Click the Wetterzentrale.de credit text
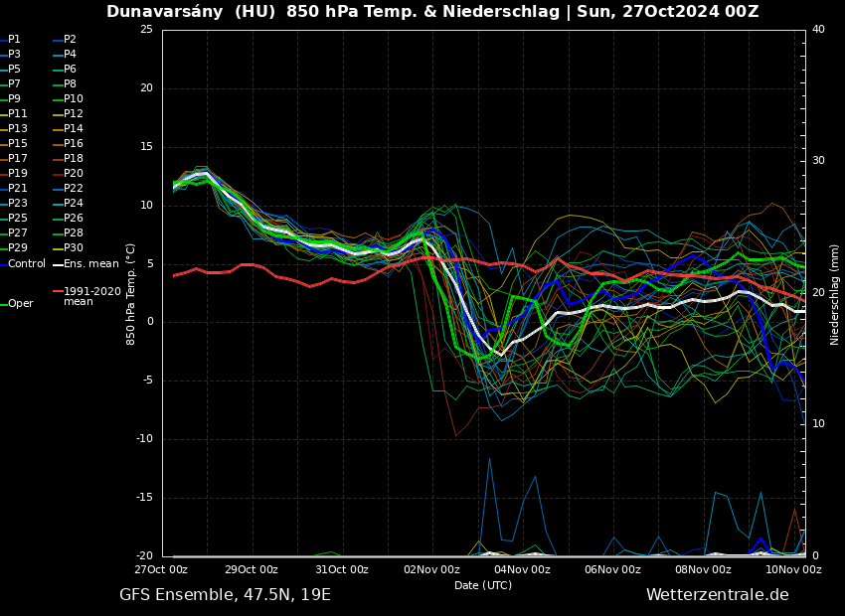The image size is (845, 616). tap(717, 595)
